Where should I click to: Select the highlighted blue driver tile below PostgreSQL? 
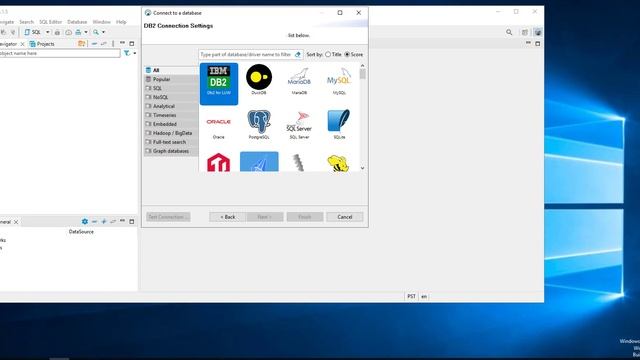259,162
